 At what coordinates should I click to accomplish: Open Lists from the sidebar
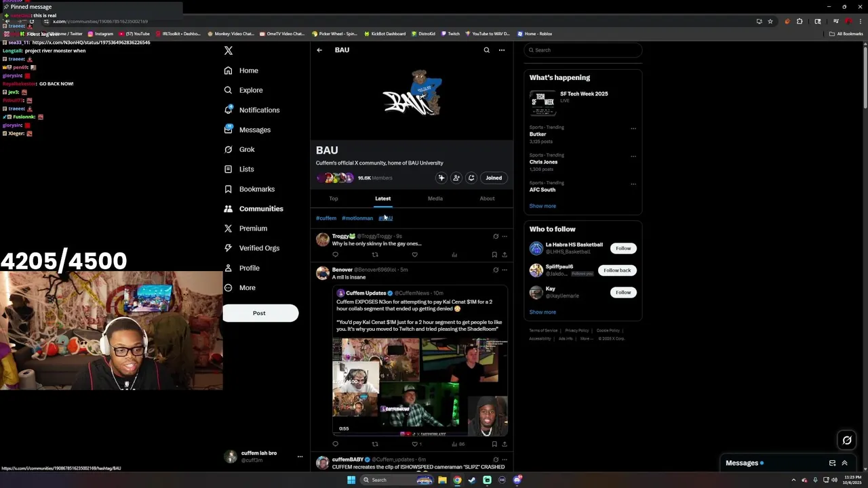pyautogui.click(x=239, y=169)
